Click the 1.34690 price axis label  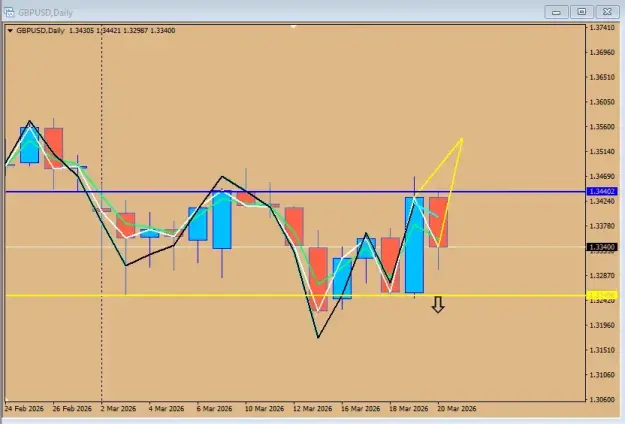point(602,176)
